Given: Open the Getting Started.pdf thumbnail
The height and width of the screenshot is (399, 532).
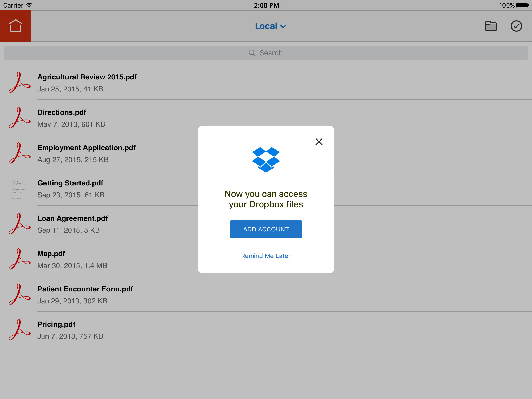Looking at the screenshot, I should 18,189.
